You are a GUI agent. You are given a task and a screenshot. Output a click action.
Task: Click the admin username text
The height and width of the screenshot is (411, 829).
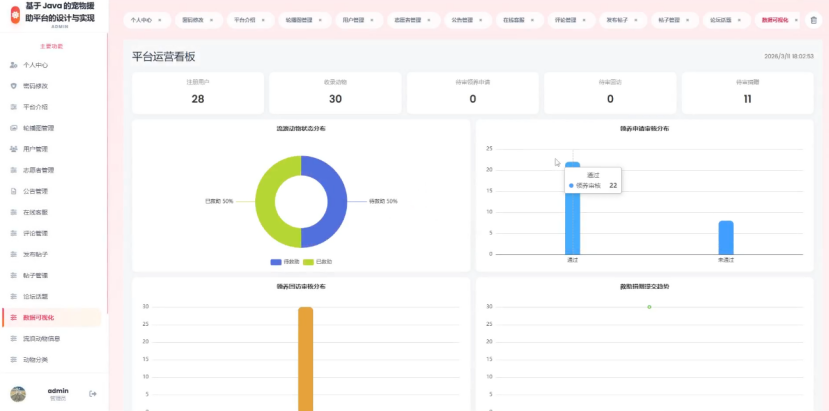click(58, 391)
